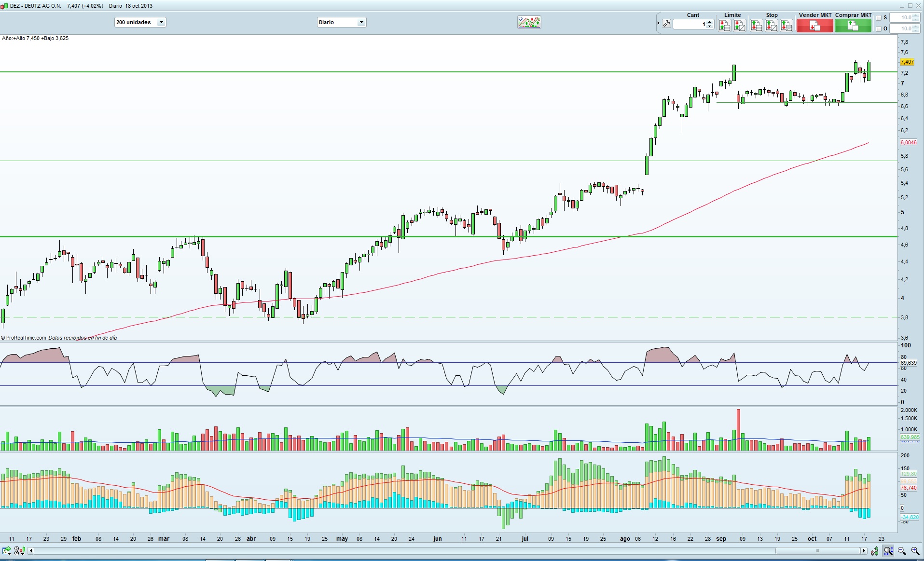Click the chart export arrow icon bottom-left
The height and width of the screenshot is (561, 924).
point(6,549)
